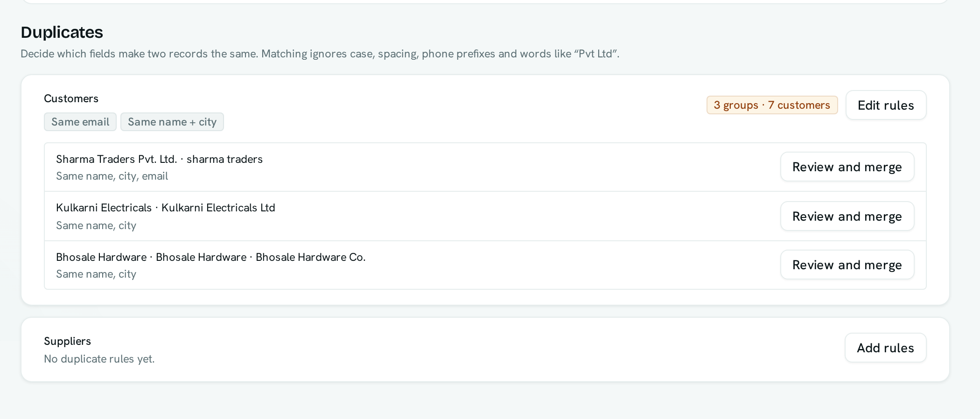The image size is (980, 419).
Task: Click the Duplicates description text
Action: tap(320, 54)
